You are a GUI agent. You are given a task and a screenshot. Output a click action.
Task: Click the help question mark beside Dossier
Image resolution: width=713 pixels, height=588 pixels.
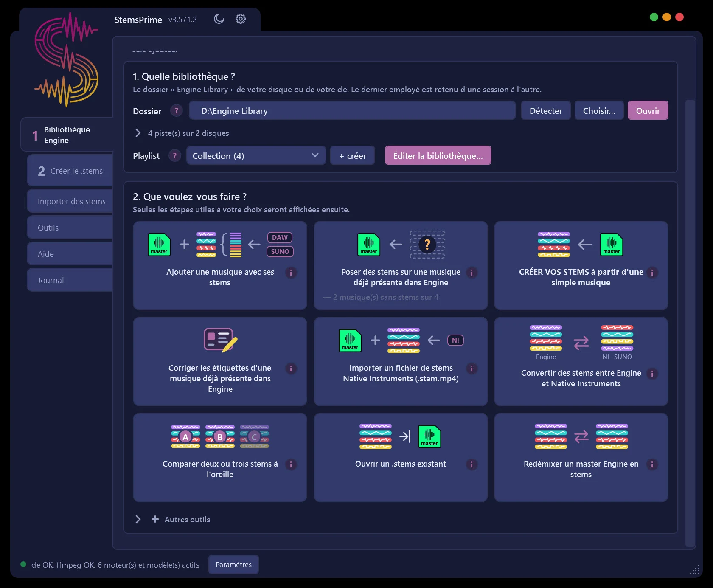(x=177, y=111)
